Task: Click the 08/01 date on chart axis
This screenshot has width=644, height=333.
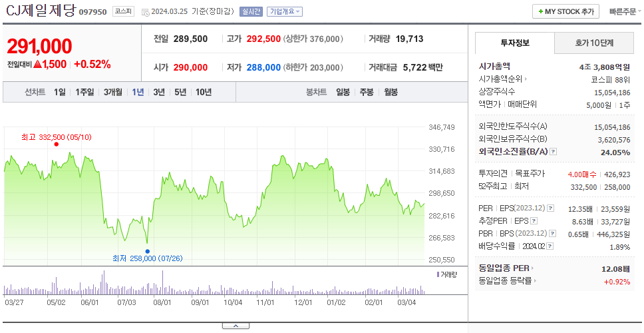Action: pos(162,302)
